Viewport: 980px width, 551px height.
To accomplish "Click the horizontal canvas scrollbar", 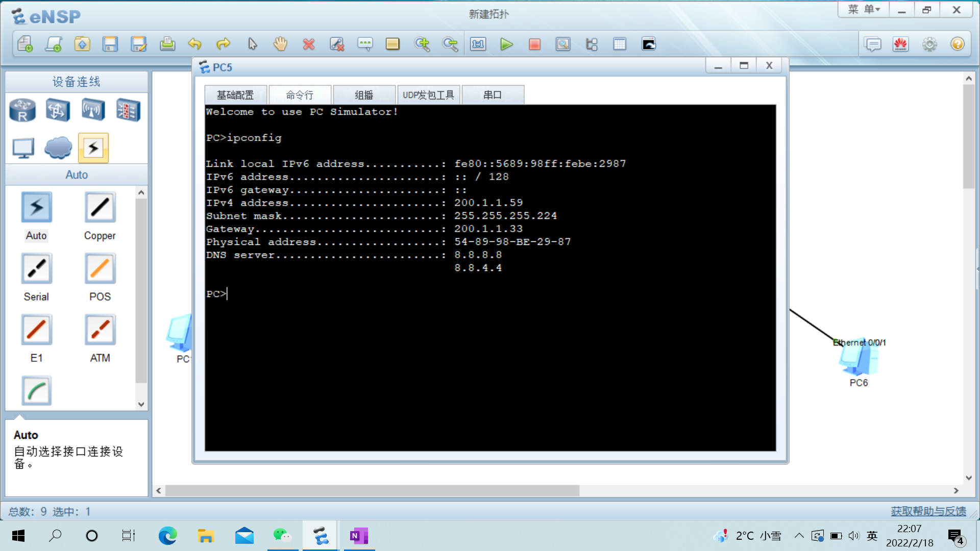I will [x=373, y=490].
